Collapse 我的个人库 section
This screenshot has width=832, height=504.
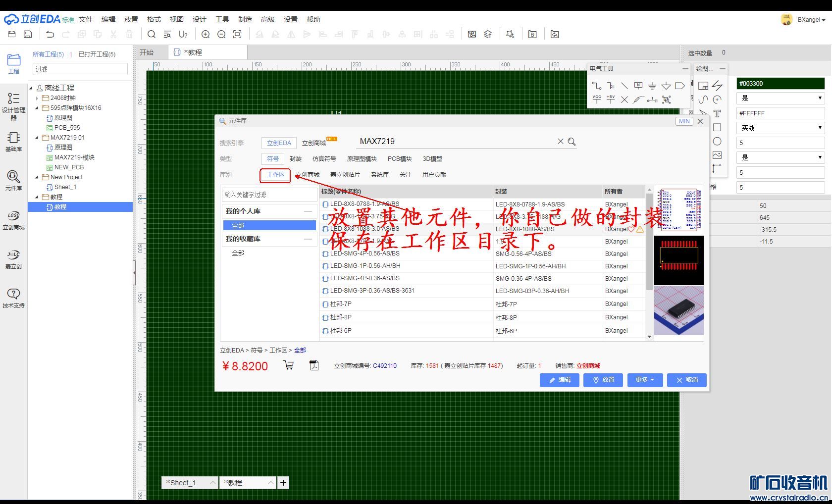[x=308, y=211]
